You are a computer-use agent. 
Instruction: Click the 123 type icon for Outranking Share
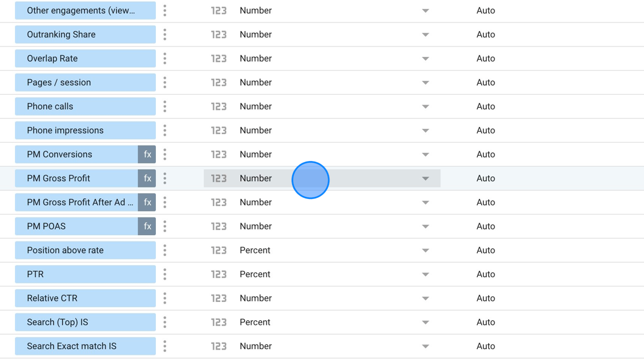pyautogui.click(x=219, y=35)
